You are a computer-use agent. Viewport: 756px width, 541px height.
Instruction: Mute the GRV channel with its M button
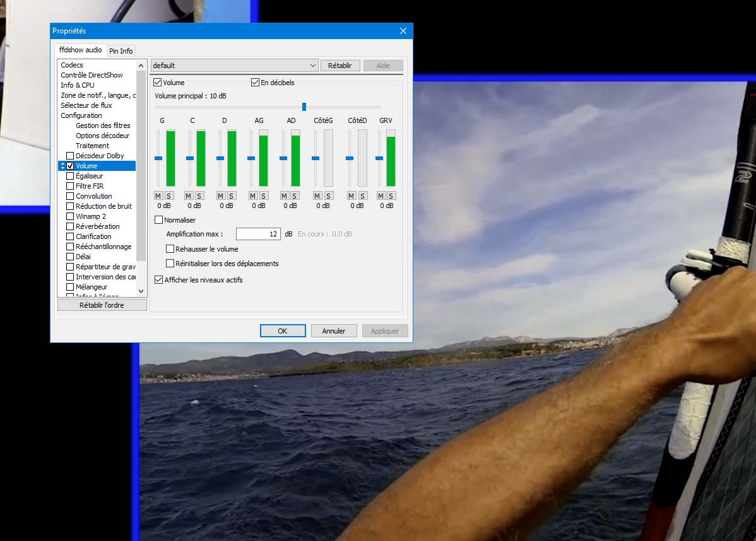(381, 195)
